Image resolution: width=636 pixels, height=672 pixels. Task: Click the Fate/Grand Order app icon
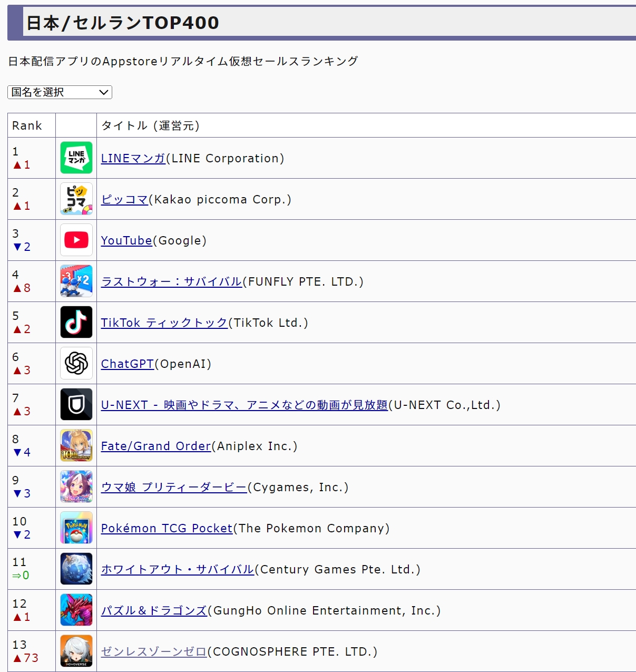(76, 445)
